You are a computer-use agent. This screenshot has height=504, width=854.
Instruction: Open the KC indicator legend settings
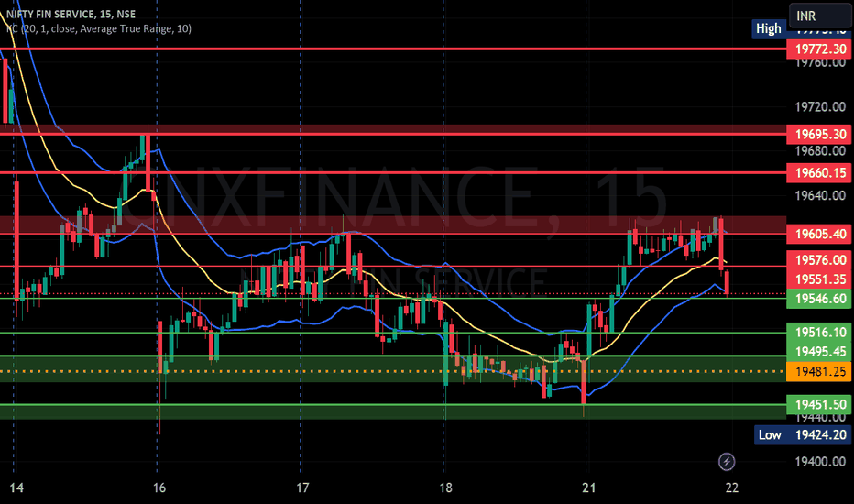99,29
